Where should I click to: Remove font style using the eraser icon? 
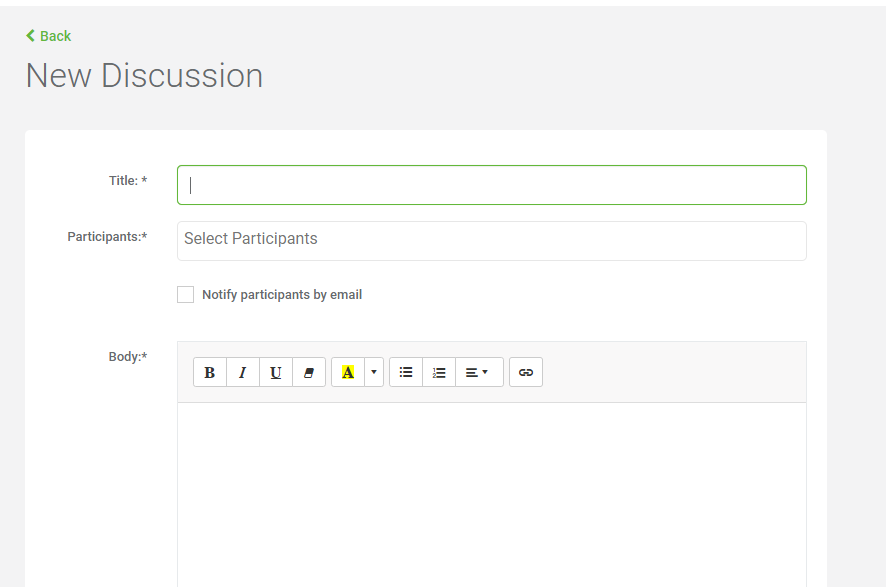point(309,372)
